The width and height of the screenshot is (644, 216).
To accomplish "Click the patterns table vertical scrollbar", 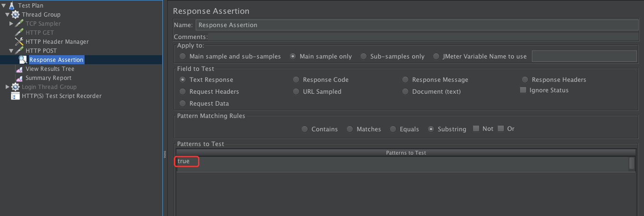I will pyautogui.click(x=632, y=164).
